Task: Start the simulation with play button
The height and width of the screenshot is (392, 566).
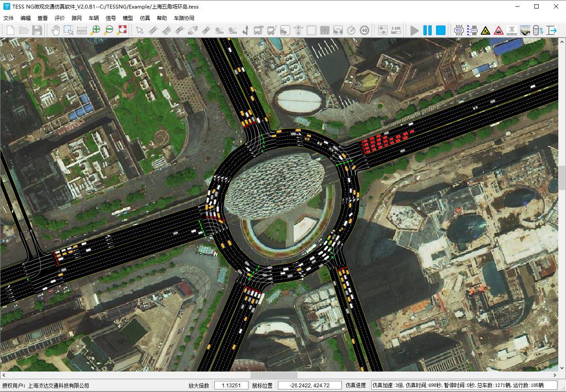Action: pyautogui.click(x=414, y=30)
